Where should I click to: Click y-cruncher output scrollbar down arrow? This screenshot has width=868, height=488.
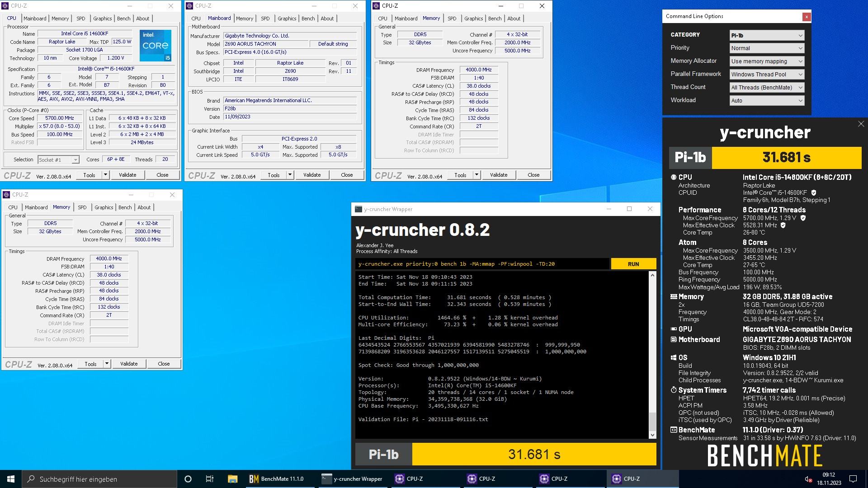(x=652, y=435)
